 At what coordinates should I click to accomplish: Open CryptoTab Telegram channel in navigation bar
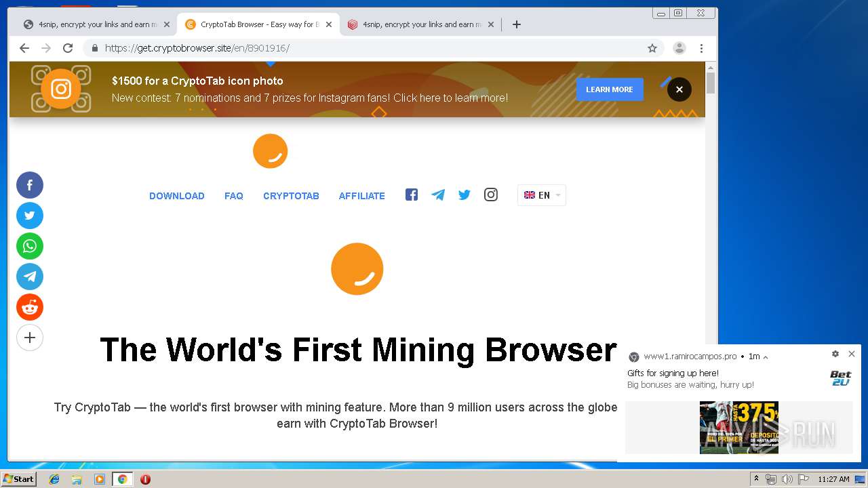(438, 195)
